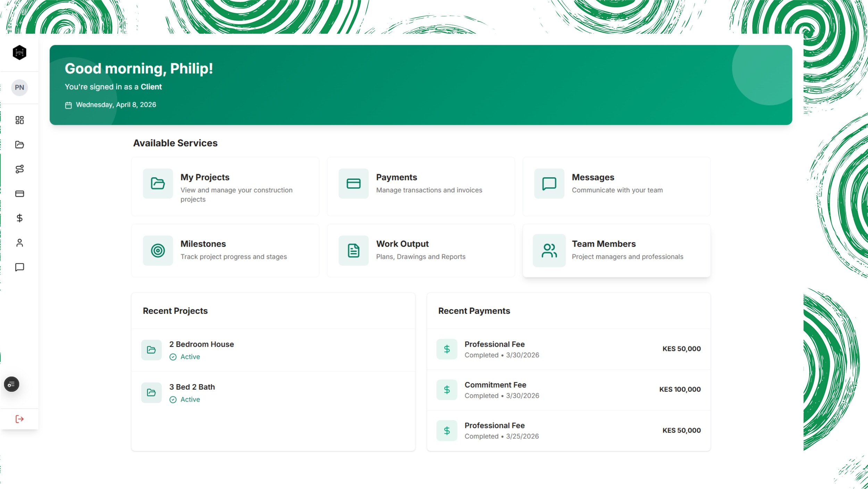Click check icon under 2 Bedroom House
This screenshot has height=489, width=868.
click(x=173, y=357)
